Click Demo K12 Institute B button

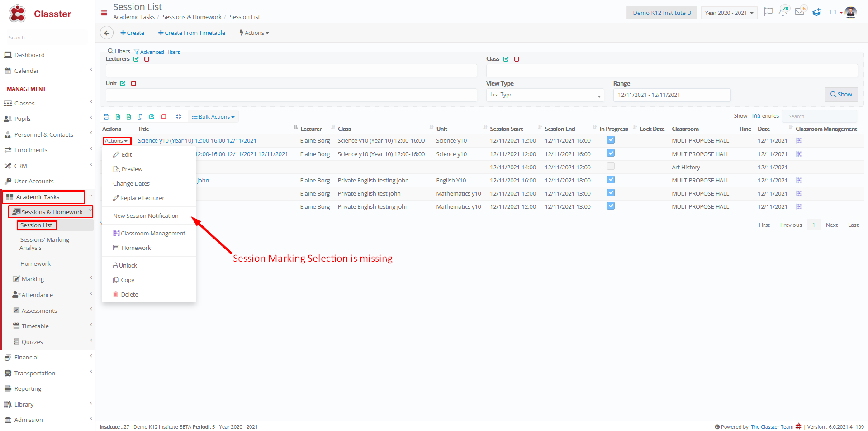pyautogui.click(x=662, y=13)
